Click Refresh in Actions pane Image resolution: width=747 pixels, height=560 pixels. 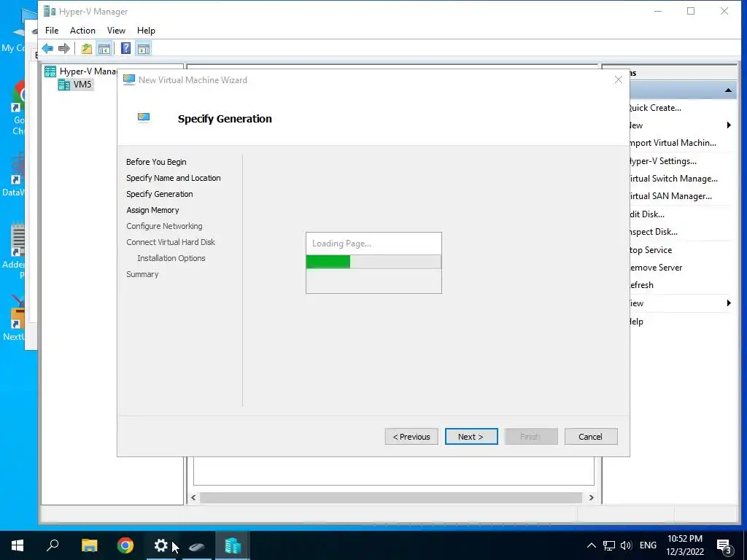coord(642,285)
